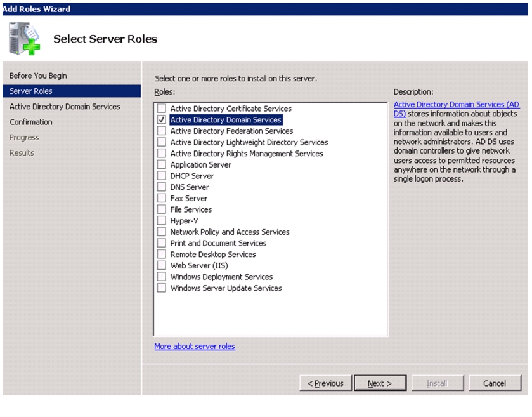Viewport: 532px width, 417px height.
Task: Enable the Fax Server checkbox
Action: click(162, 198)
